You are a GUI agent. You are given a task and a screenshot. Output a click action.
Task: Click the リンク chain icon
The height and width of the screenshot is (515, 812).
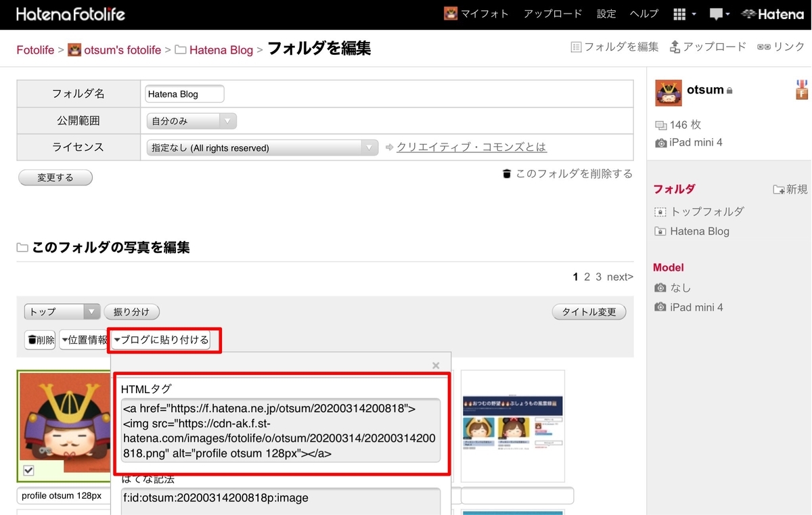[763, 47]
